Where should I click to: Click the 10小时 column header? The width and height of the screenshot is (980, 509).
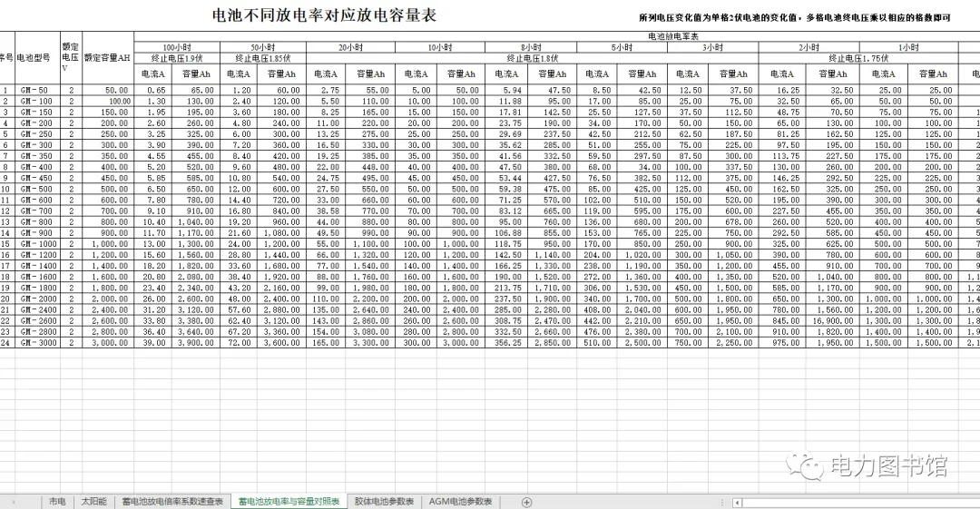coord(440,47)
